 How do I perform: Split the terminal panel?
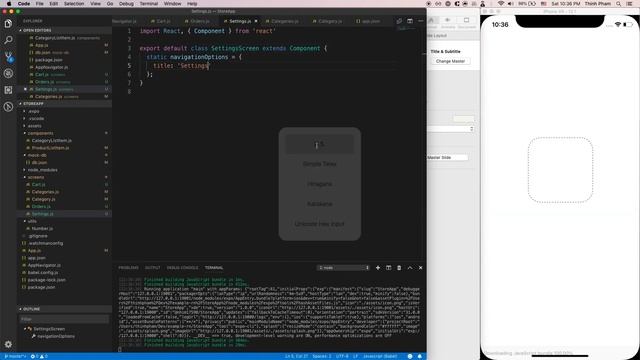click(x=389, y=268)
